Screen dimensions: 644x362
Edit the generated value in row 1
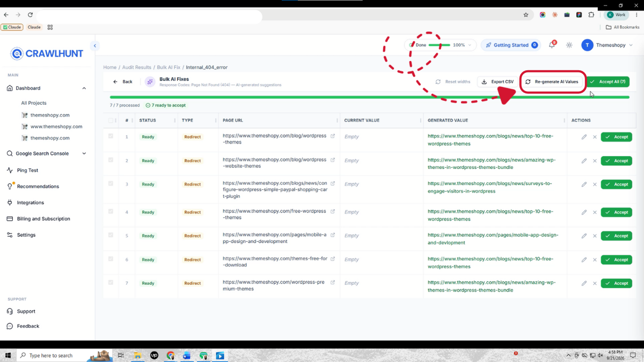pos(584,137)
